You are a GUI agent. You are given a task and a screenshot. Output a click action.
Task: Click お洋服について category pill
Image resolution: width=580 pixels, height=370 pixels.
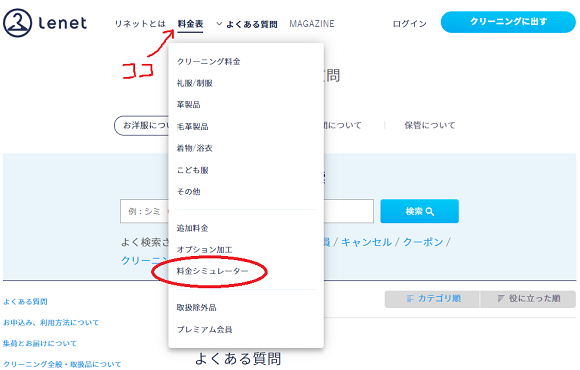141,125
